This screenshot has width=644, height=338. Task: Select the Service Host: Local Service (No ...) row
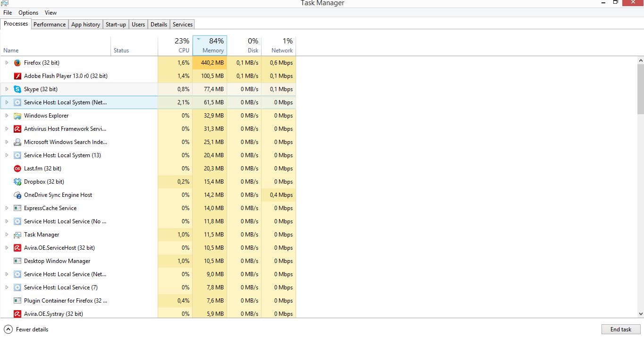point(148,221)
